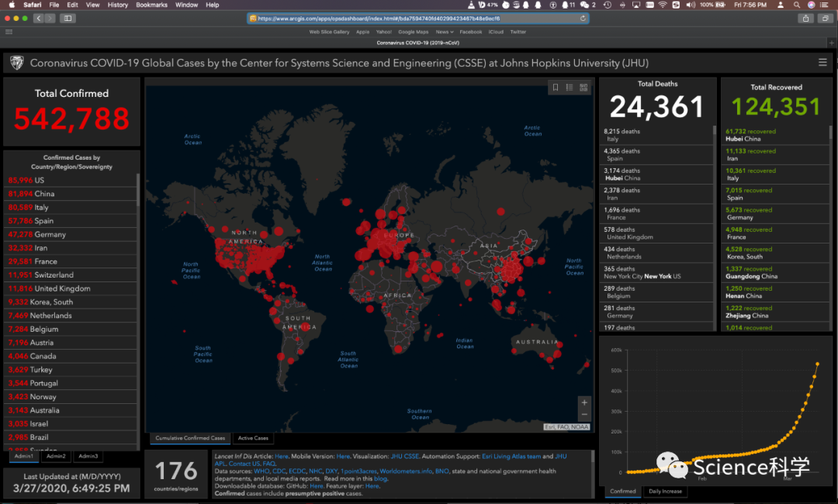Open the Time Machine menu bar icon

(x=608, y=5)
